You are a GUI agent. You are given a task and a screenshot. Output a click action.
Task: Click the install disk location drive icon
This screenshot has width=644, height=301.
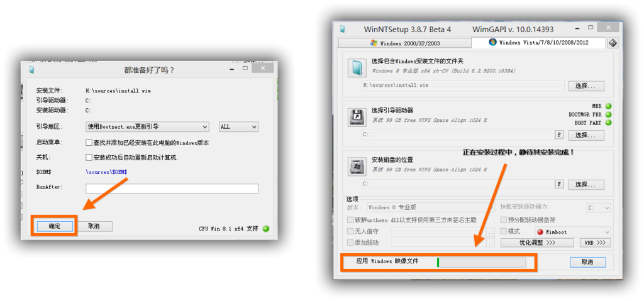[x=357, y=167]
